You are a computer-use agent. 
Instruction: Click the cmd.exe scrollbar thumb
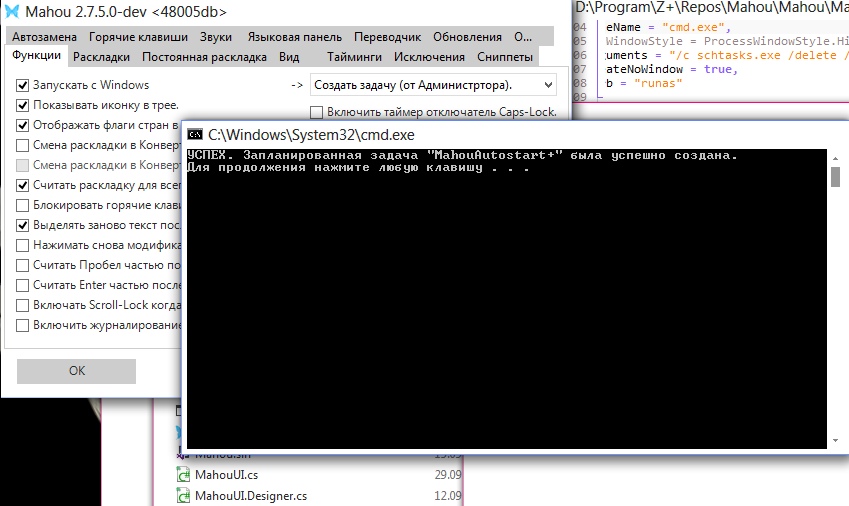[x=835, y=177]
